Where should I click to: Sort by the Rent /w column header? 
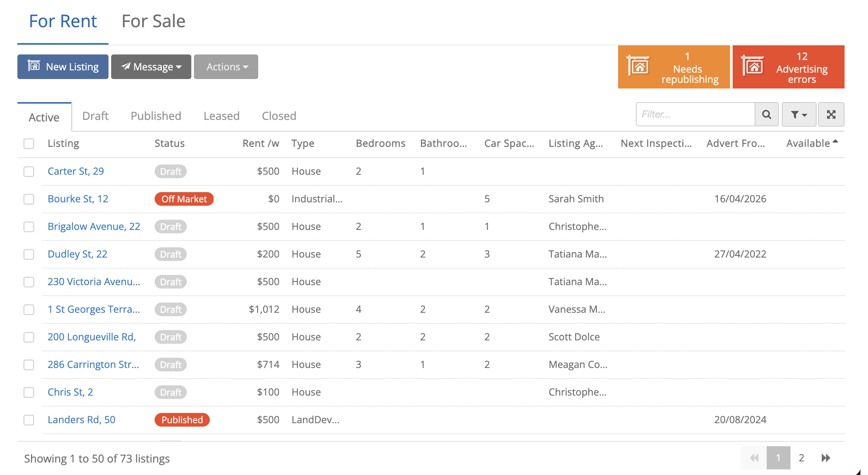click(x=261, y=144)
